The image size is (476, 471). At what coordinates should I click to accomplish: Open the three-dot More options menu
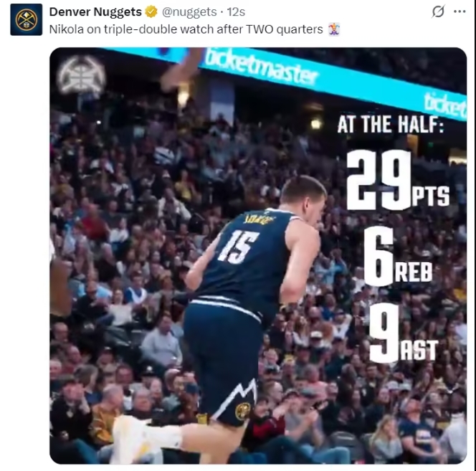coord(460,11)
